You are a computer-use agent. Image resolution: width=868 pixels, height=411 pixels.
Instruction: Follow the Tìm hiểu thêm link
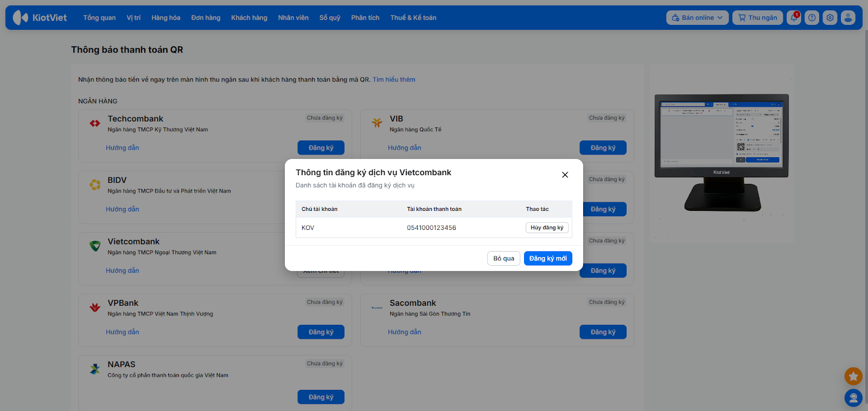pos(394,80)
